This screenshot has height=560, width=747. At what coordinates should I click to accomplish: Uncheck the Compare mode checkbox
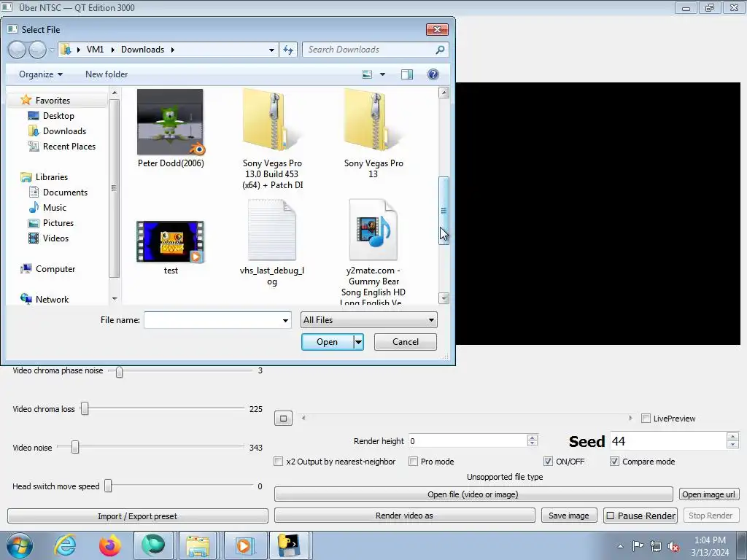point(614,462)
